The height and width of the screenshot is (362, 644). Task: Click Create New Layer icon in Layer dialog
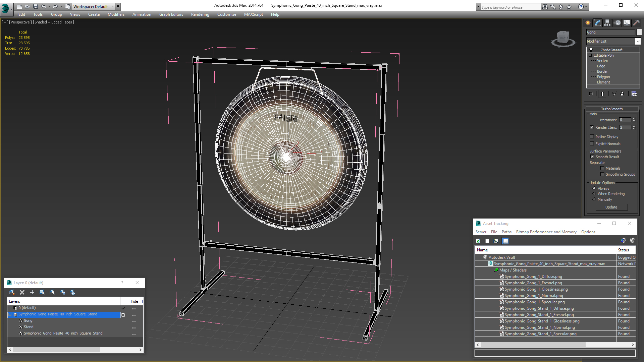click(12, 292)
